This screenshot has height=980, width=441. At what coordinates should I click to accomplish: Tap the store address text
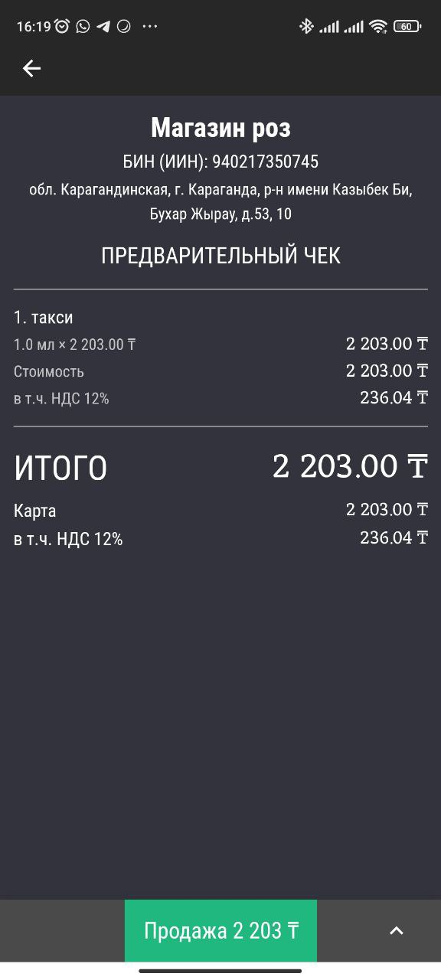[220, 202]
